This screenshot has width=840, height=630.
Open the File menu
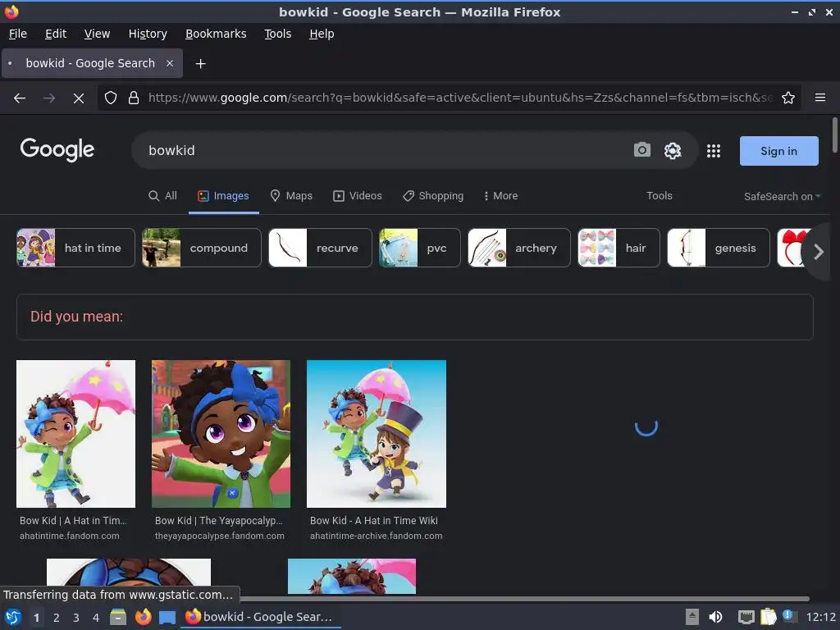tap(18, 34)
